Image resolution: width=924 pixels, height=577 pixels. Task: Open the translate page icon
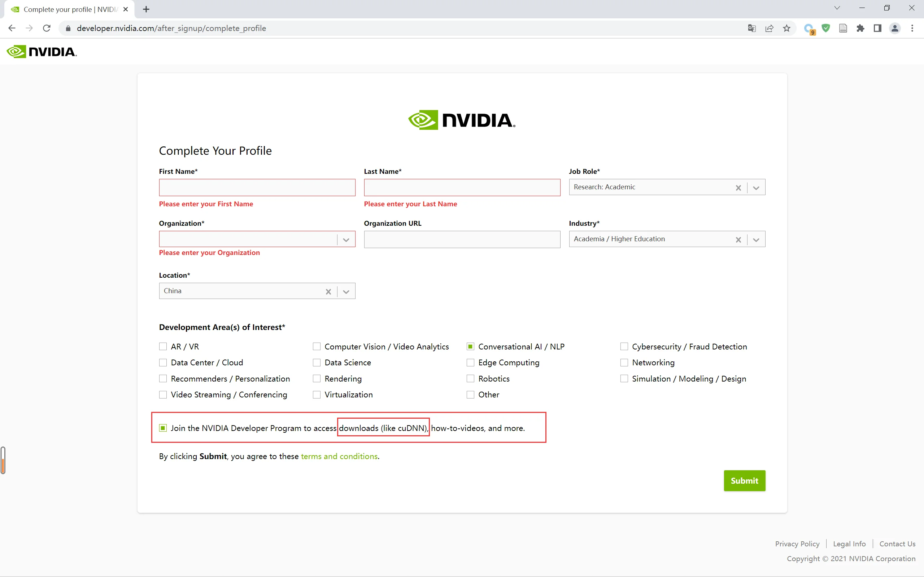(752, 28)
